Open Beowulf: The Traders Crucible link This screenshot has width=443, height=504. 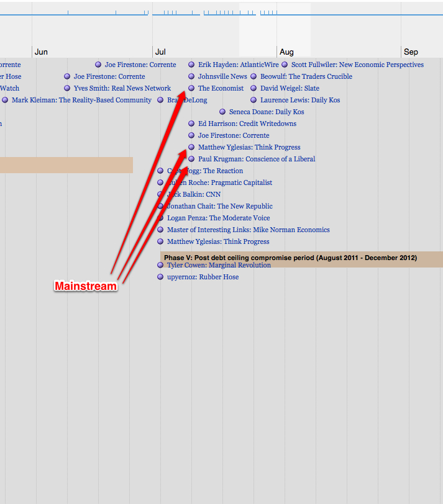pyautogui.click(x=306, y=76)
